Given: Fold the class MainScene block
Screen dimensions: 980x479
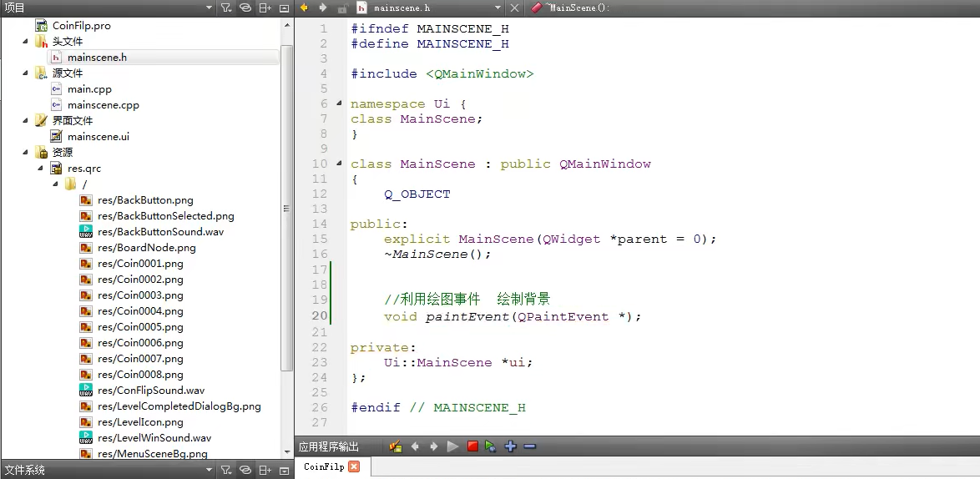Looking at the screenshot, I should click(x=339, y=164).
